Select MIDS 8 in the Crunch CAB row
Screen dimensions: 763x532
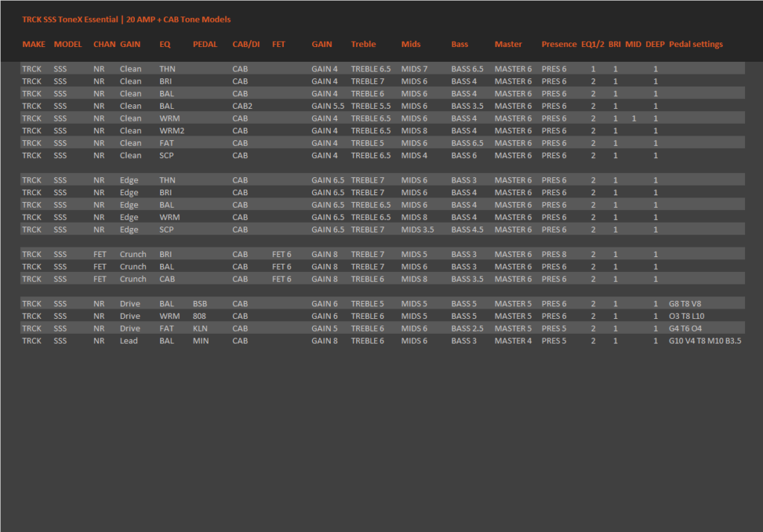point(414,279)
